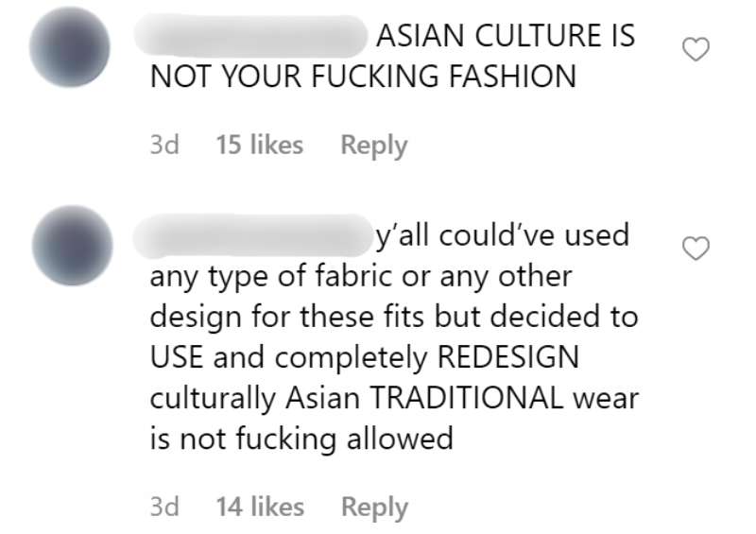Click the final line ending with "allowed"
Viewport: 756px width, 534px height.
pyautogui.click(x=301, y=439)
